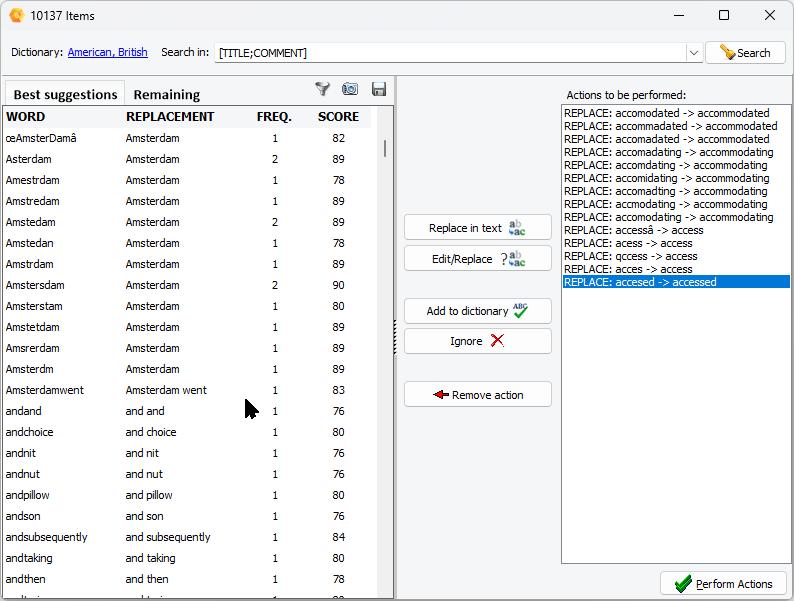Sort by the FREQ. column header
The width and height of the screenshot is (794, 601).
tap(274, 116)
